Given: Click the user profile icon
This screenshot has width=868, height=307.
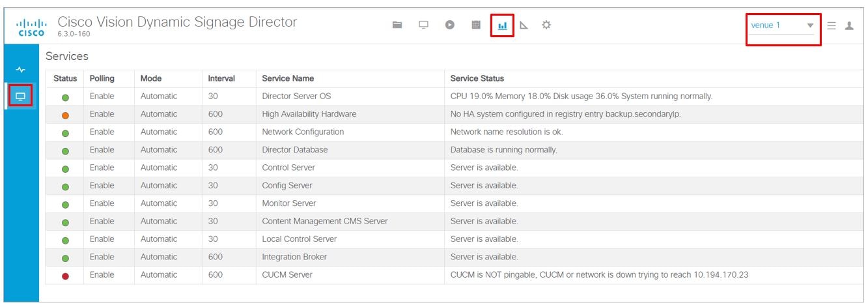Looking at the screenshot, I should point(849,26).
